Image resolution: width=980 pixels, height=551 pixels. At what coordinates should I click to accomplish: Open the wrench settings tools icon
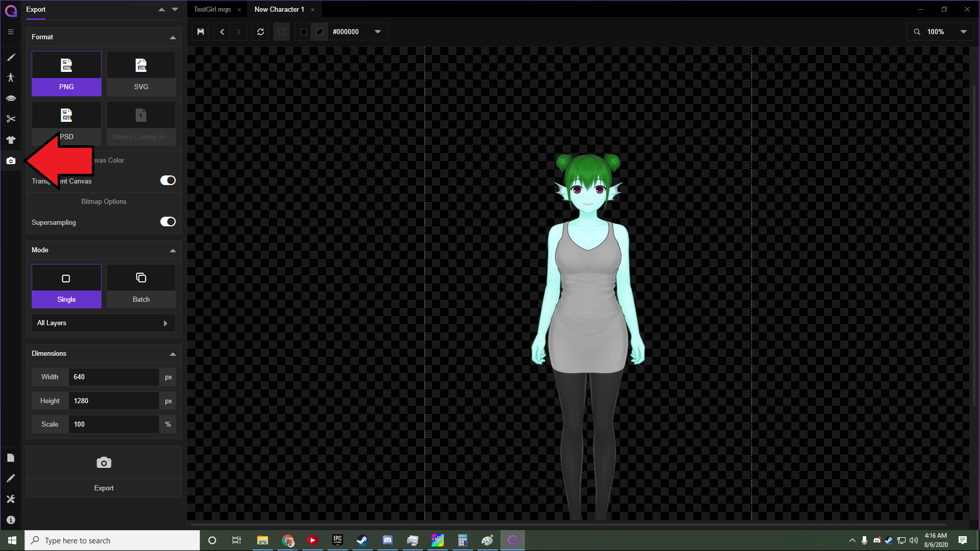pos(11,499)
